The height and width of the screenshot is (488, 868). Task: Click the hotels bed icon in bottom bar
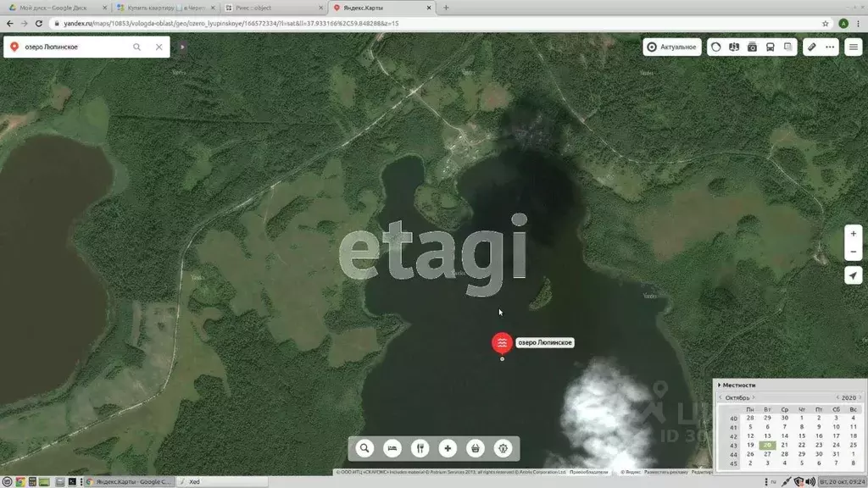tap(392, 448)
